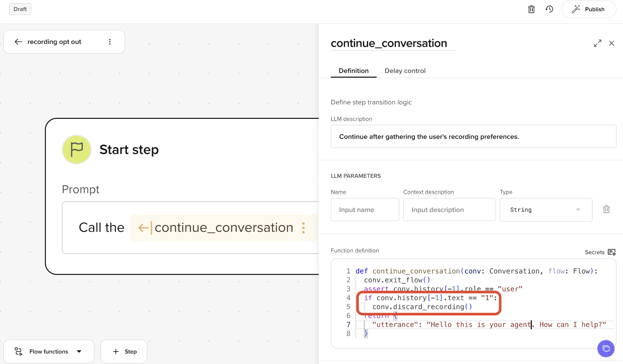Delete the flow using the trash icon

pyautogui.click(x=531, y=9)
